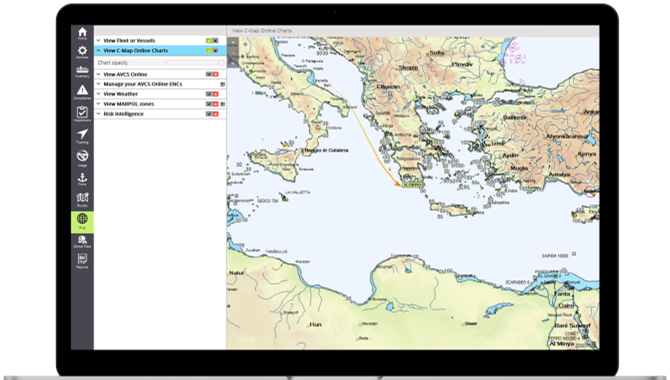
Task: Turn on the Risk Intelligence toggle
Action: (x=212, y=114)
